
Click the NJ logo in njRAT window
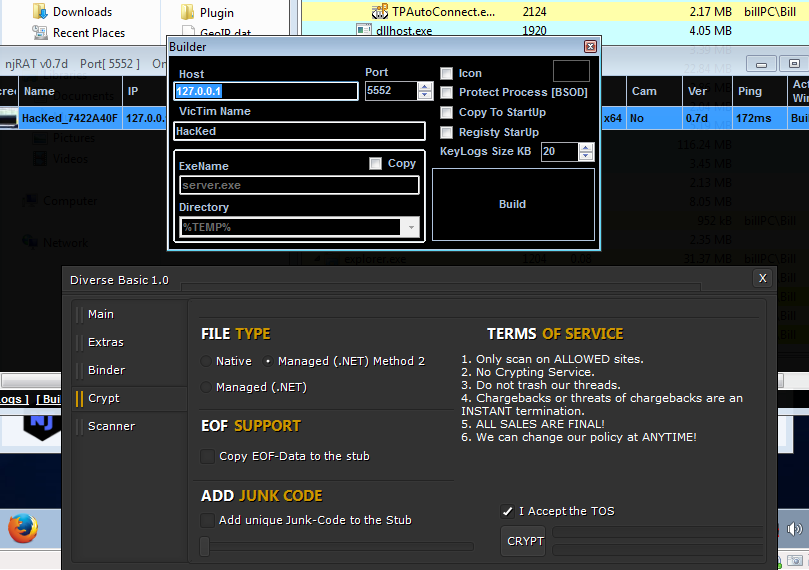[41, 427]
